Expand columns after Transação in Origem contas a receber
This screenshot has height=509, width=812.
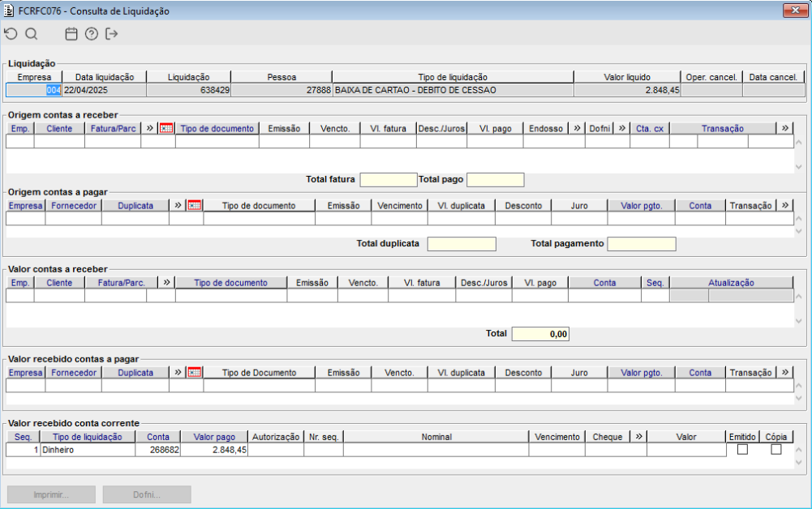[785, 128]
